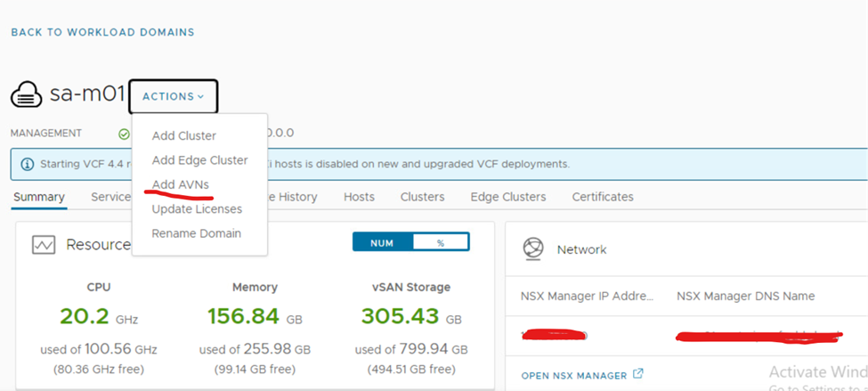The width and height of the screenshot is (868, 391).
Task: Open the Services tab
Action: point(110,197)
